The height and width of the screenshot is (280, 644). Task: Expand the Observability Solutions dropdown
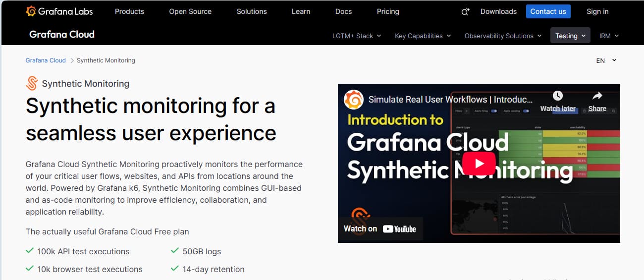tap(503, 36)
